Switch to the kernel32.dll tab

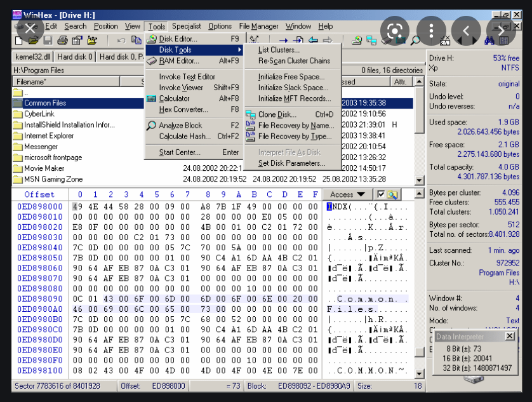tap(33, 57)
